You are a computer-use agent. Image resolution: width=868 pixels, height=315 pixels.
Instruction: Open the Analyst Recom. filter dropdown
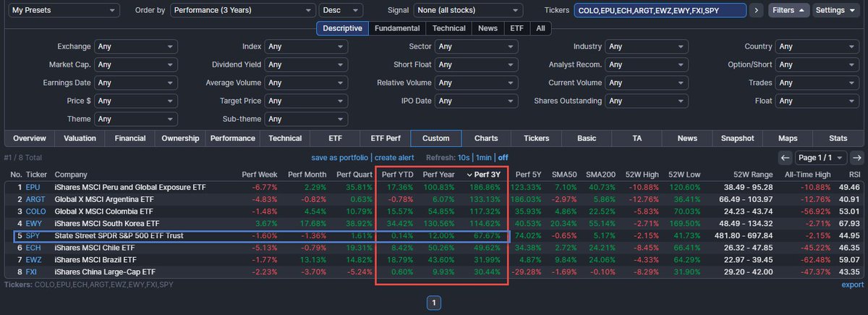point(647,64)
